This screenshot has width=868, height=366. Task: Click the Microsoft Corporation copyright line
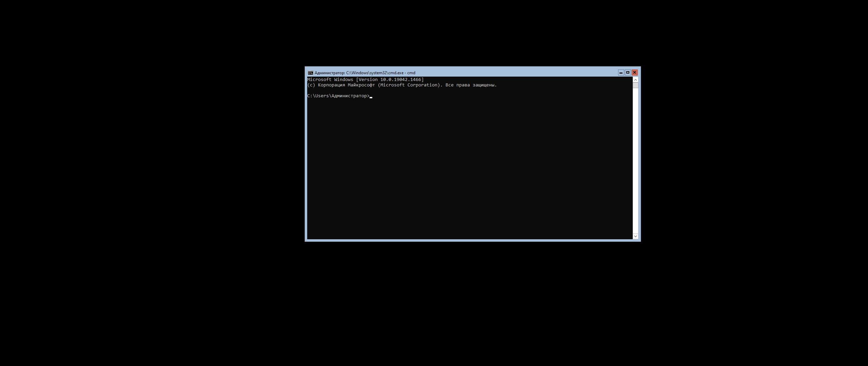click(x=402, y=85)
